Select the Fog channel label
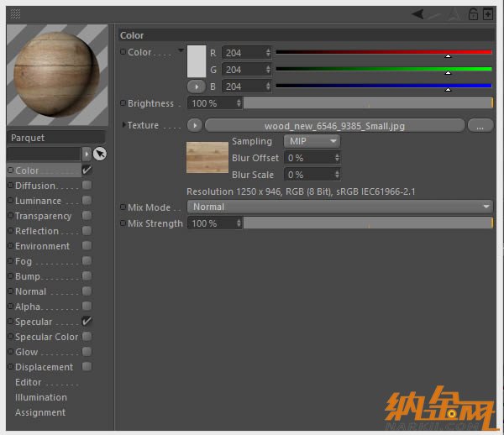The height and width of the screenshot is (435, 504). (24, 261)
